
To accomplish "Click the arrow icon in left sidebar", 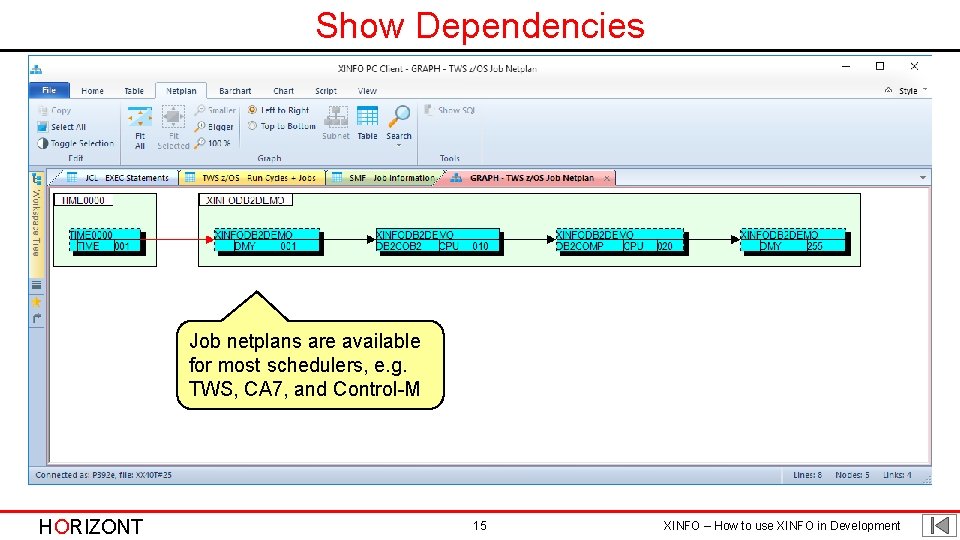I will click(37, 318).
